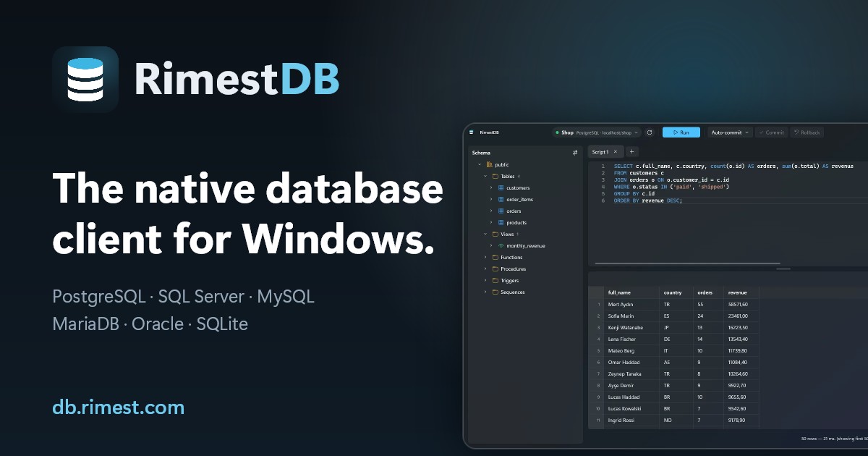Sort by the country column header
Image resolution: width=868 pixels, height=456 pixels.
click(676, 292)
